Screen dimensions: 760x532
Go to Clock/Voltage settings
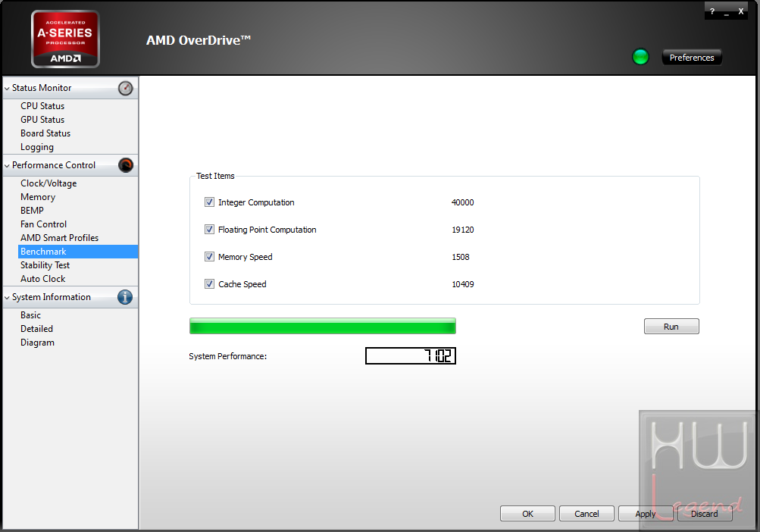(48, 183)
